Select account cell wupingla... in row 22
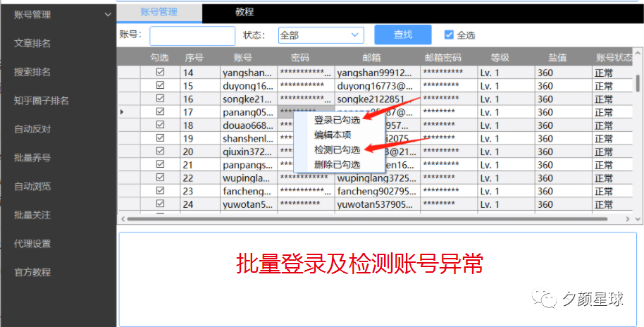 [249, 178]
